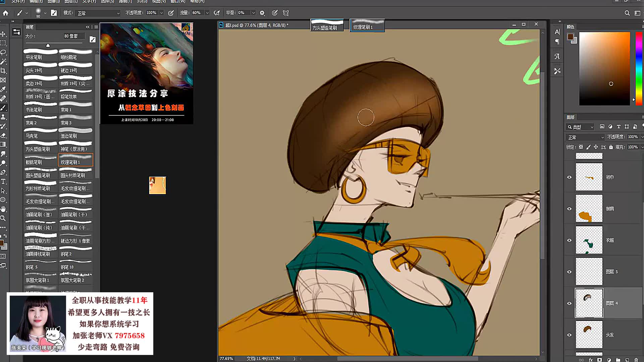This screenshot has height=362, width=644.
Task: Choose the 马克笔 brush preset
Action: click(x=40, y=133)
